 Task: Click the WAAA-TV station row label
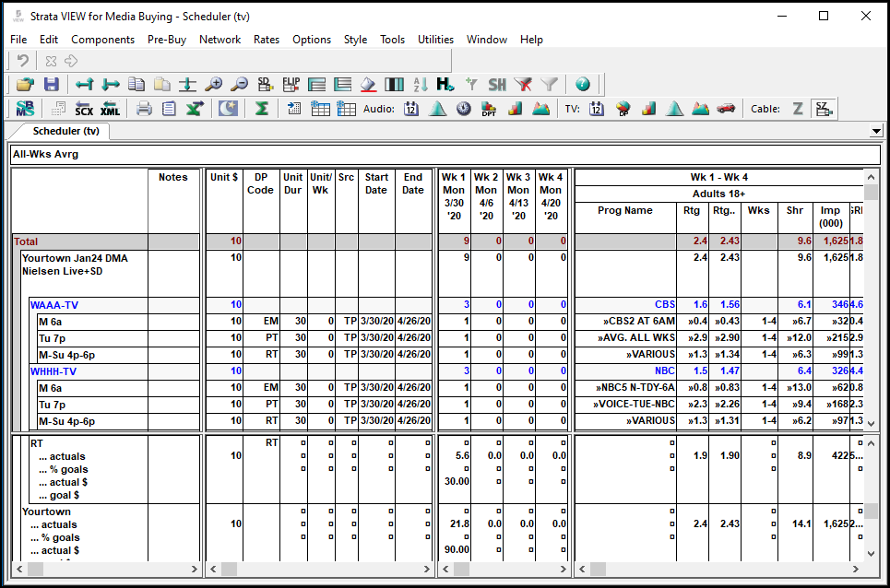53,304
